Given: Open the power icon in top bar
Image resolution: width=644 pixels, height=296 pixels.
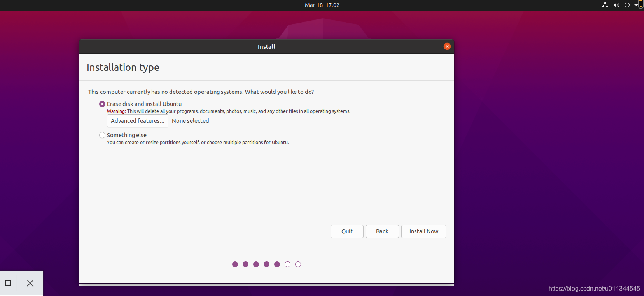Looking at the screenshot, I should coord(627,5).
